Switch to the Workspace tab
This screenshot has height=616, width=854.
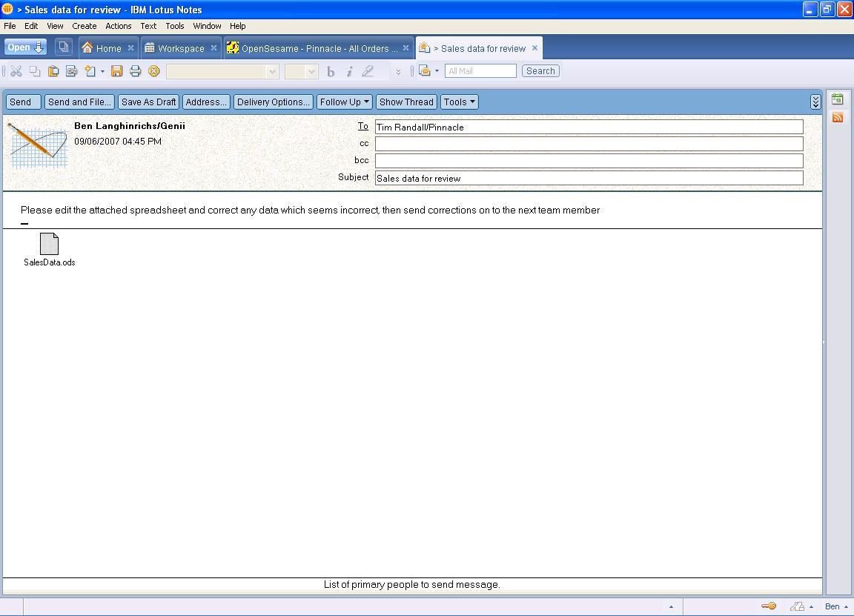[180, 48]
